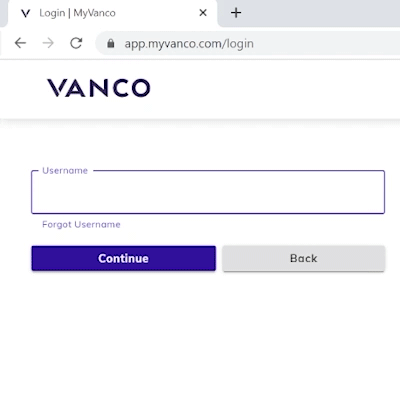Reload the page with the refresh icon

pos(76,43)
